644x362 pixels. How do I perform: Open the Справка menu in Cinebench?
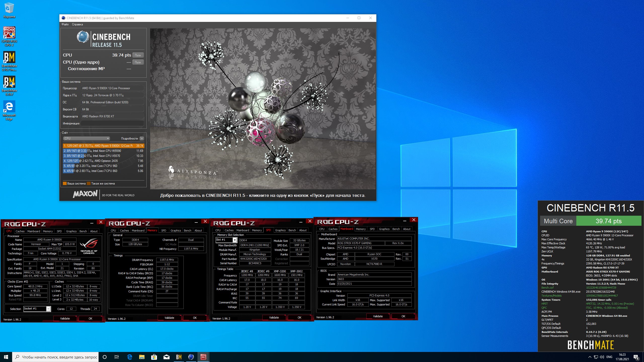point(77,24)
